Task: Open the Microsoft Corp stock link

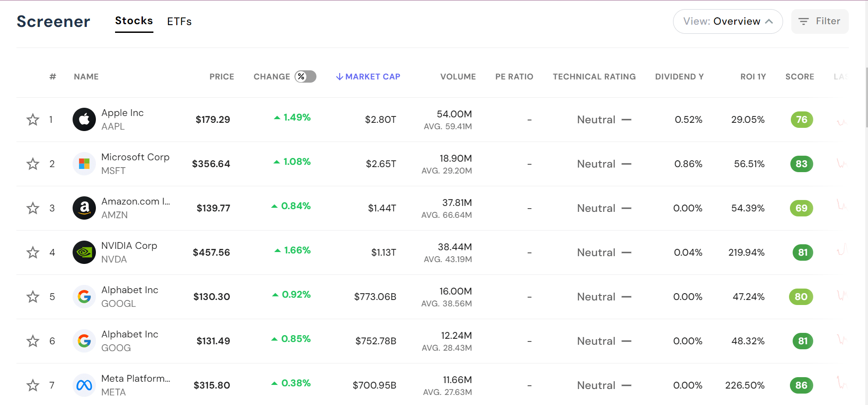Action: [x=135, y=157]
